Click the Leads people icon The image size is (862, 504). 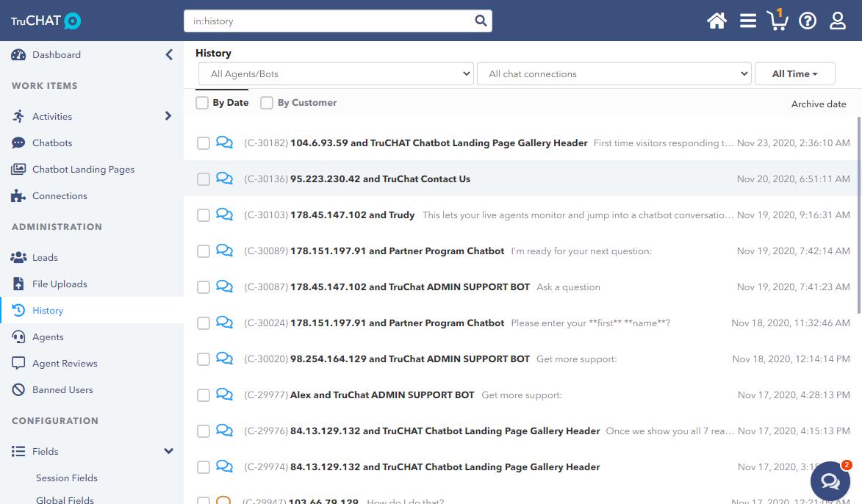point(18,257)
